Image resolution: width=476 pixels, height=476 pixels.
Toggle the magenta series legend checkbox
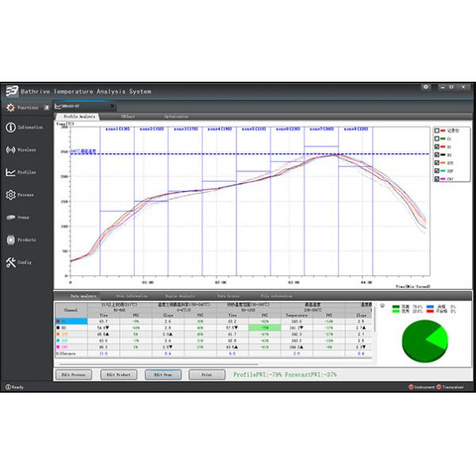(436, 178)
